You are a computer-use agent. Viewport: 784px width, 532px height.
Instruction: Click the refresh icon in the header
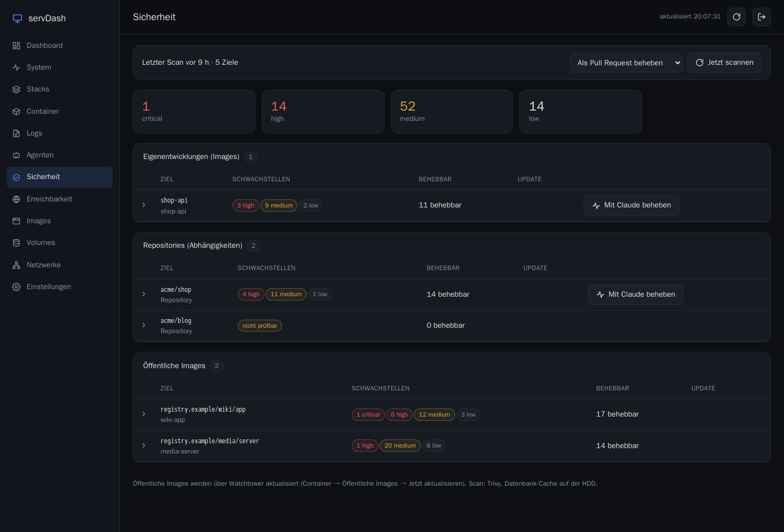[x=737, y=17]
